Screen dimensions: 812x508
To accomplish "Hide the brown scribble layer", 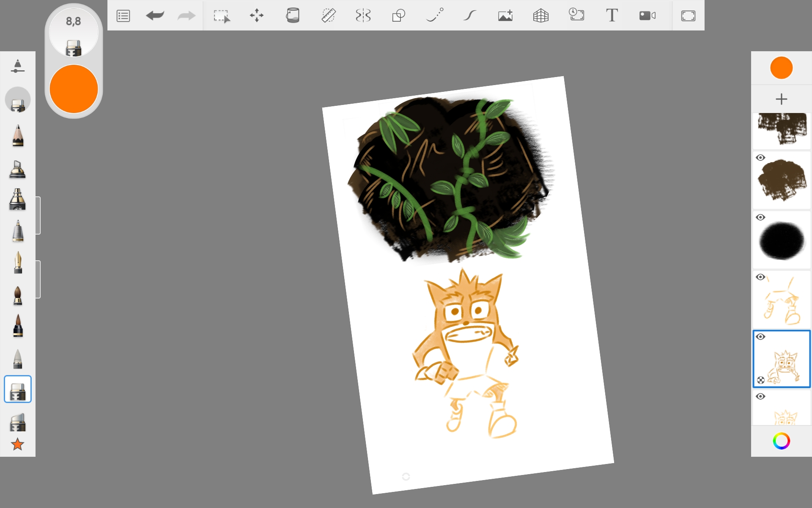I will [x=760, y=158].
